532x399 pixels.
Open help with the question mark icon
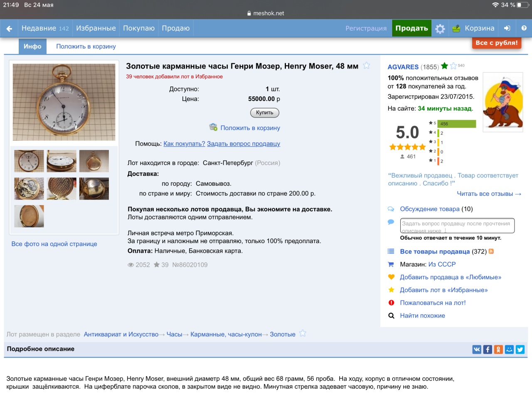point(524,28)
